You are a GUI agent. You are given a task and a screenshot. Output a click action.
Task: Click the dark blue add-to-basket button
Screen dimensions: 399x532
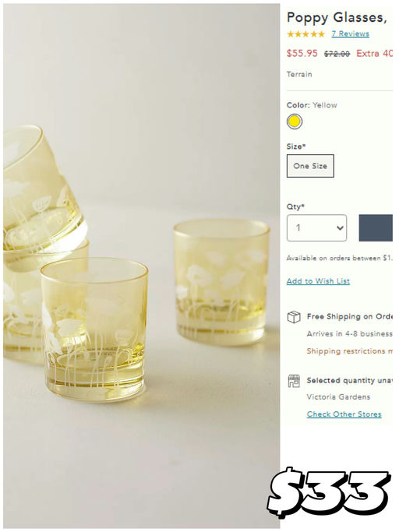[376, 227]
